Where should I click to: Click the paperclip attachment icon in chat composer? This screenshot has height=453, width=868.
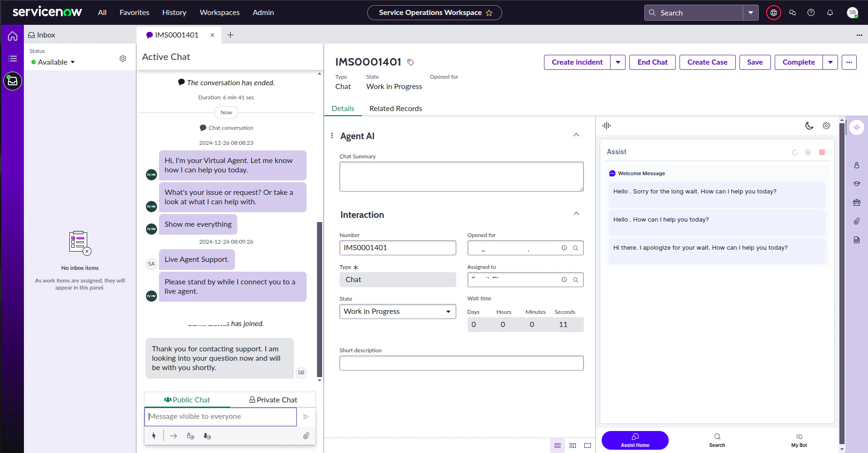pyautogui.click(x=307, y=436)
